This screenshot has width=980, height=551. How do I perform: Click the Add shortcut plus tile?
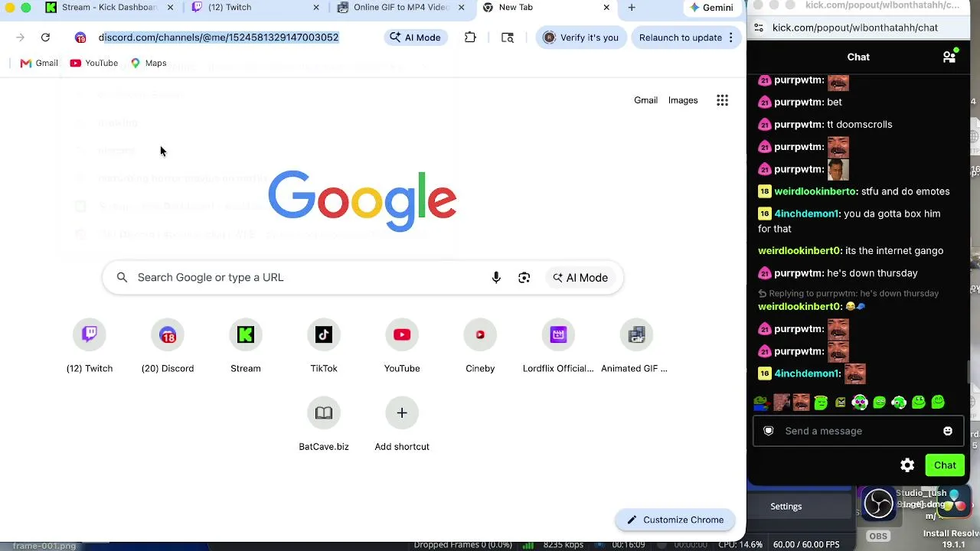pyautogui.click(x=402, y=425)
